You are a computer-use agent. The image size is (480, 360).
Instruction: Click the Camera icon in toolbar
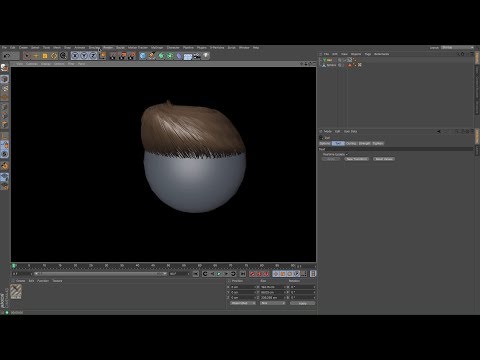pos(197,56)
